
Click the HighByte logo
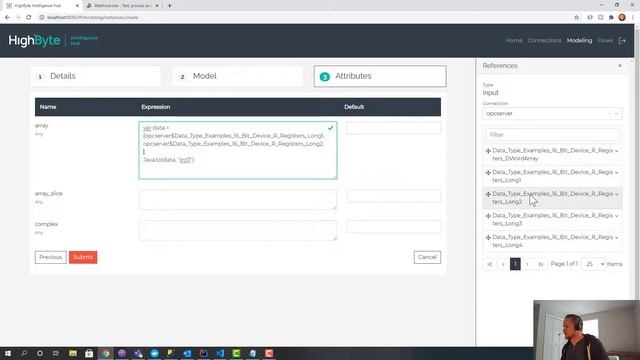(34, 40)
